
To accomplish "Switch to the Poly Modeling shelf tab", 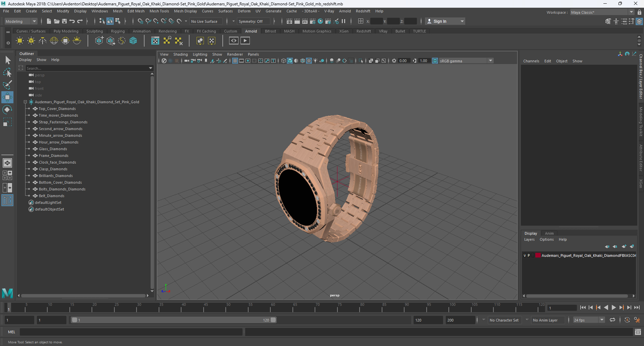I will click(66, 31).
